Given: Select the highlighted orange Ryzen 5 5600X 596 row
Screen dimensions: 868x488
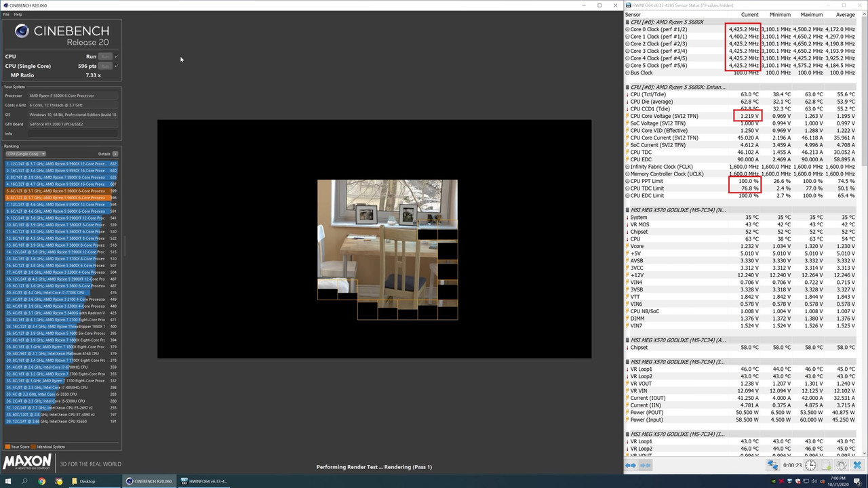Looking at the screenshot, I should click(x=62, y=197).
